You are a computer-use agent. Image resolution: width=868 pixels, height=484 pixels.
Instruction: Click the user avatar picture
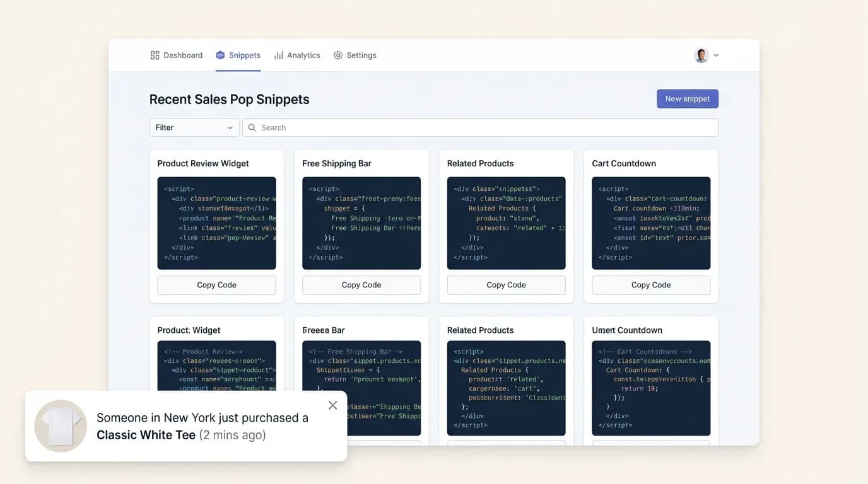click(701, 55)
